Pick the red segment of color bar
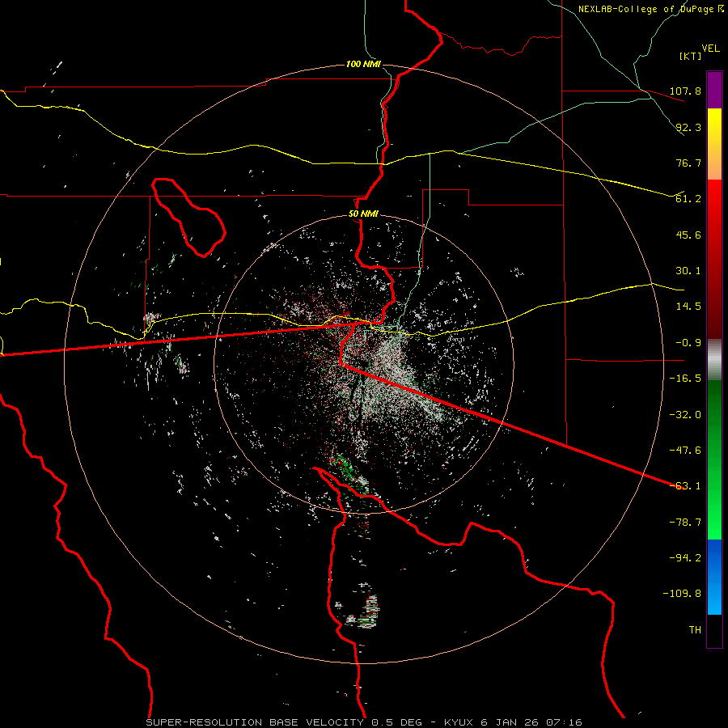Image resolution: width=728 pixels, height=728 pixels. tap(714, 259)
